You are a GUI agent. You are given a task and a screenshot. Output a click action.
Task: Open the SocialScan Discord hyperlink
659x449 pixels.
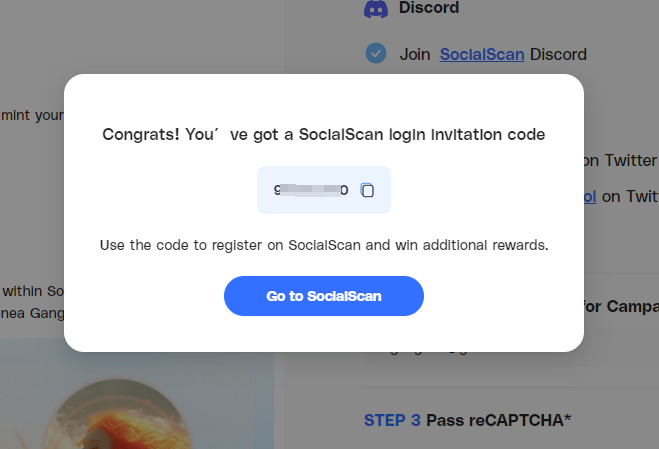click(x=482, y=54)
